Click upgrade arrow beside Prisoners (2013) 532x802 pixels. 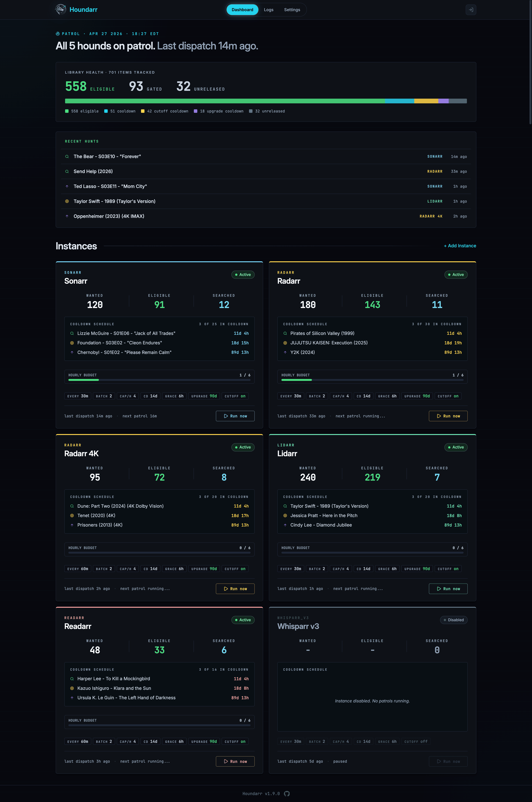click(x=72, y=525)
